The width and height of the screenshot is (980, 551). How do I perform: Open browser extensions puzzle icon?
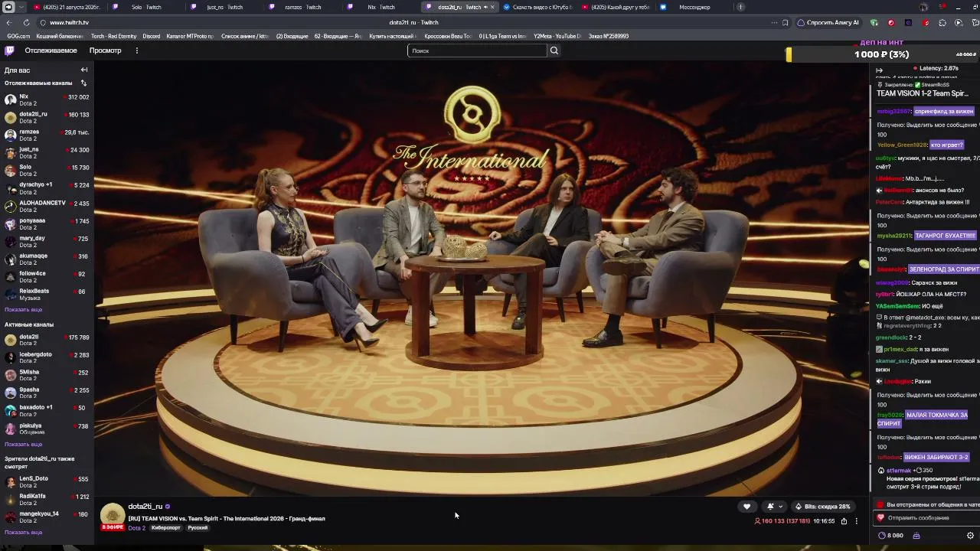942,22
